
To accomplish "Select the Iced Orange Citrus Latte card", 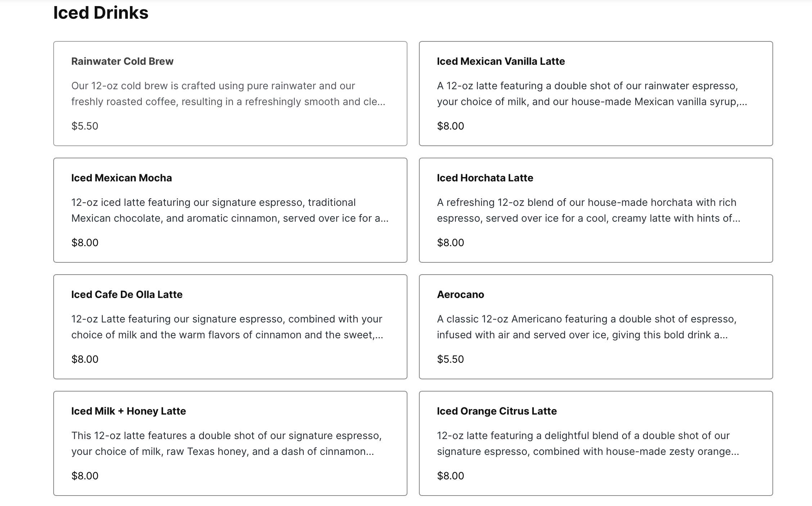I will tap(596, 443).
